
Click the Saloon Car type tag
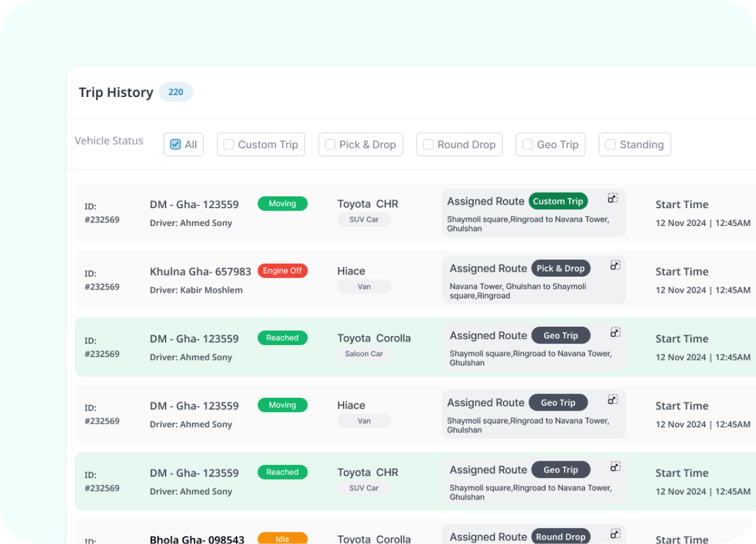coord(364,354)
